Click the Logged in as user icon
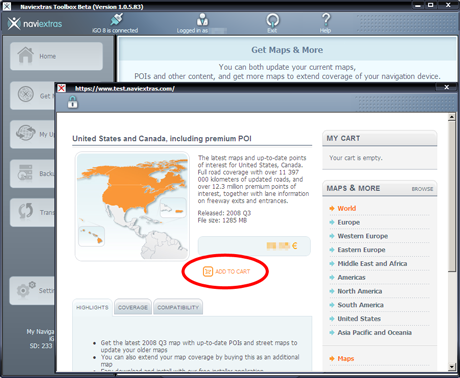Viewport: 460px width, 378px height. click(x=202, y=20)
